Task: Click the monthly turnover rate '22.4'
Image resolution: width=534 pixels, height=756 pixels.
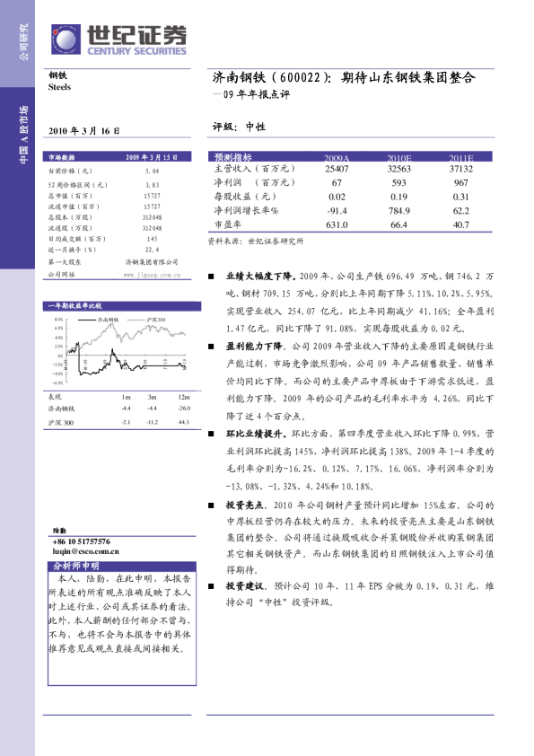Action: [x=152, y=250]
